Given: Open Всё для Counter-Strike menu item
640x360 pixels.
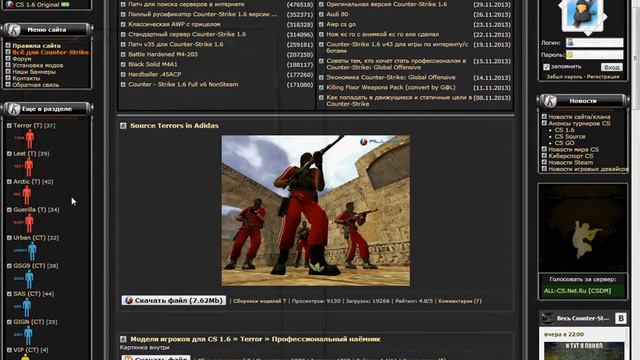Looking at the screenshot, I should [x=50, y=52].
